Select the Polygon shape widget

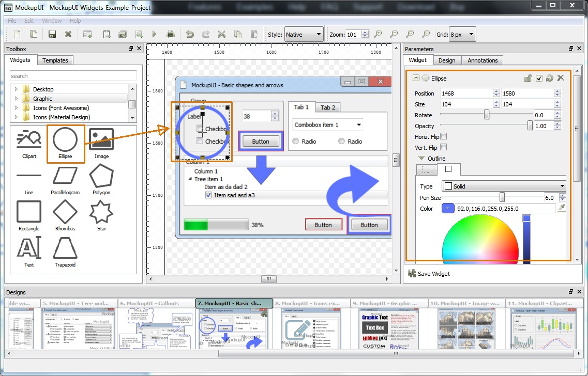pyautogui.click(x=101, y=180)
